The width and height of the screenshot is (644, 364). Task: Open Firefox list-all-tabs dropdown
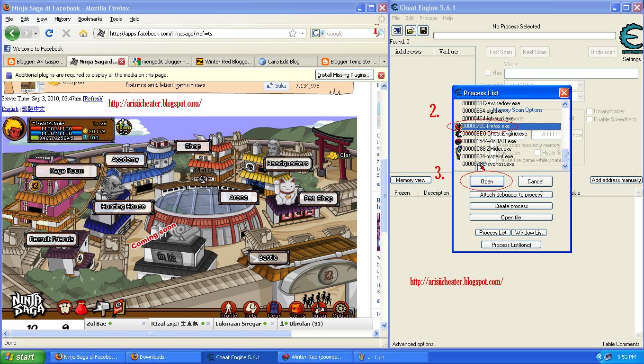pyautogui.click(x=384, y=62)
